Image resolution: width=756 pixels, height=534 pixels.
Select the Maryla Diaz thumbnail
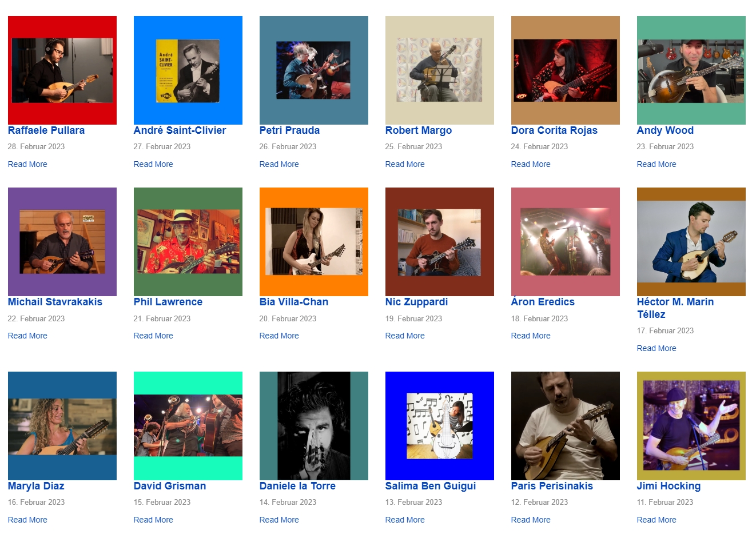pyautogui.click(x=62, y=426)
